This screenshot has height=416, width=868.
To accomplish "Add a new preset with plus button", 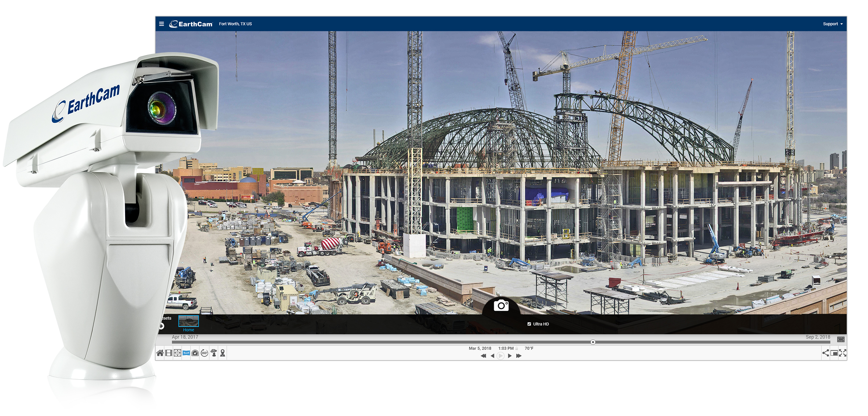I will (x=161, y=326).
